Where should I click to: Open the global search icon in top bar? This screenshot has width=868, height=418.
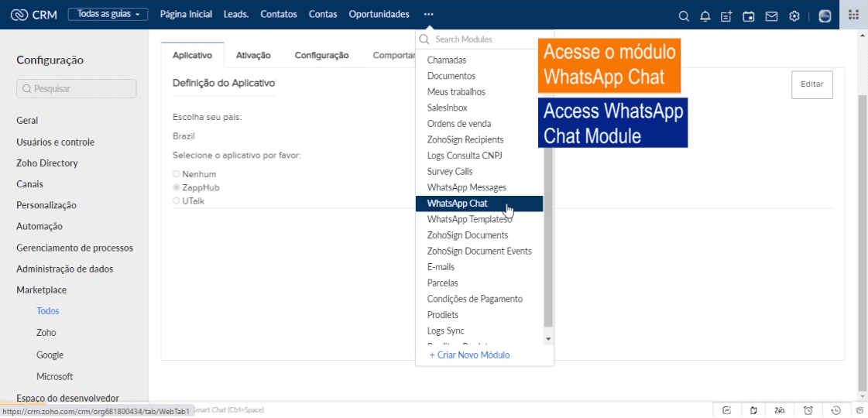(x=684, y=15)
